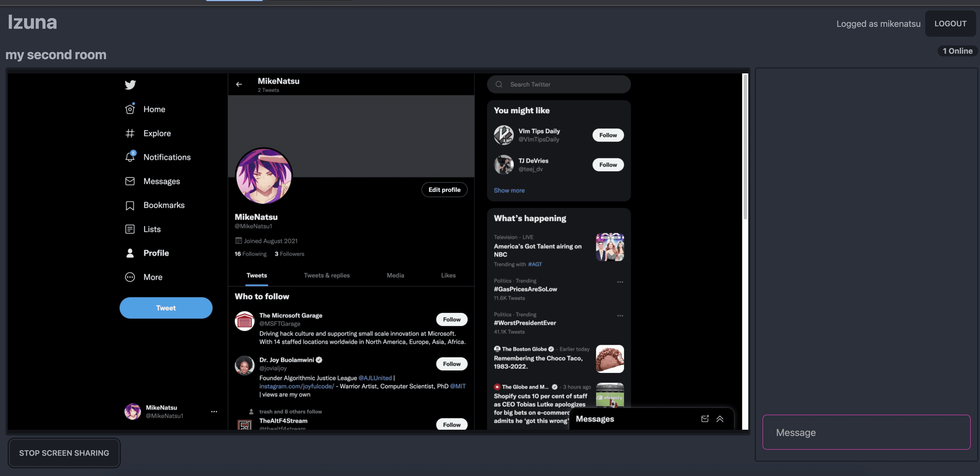Screen dimensions: 980x476
Task: Select the Lists icon
Action: pos(130,229)
